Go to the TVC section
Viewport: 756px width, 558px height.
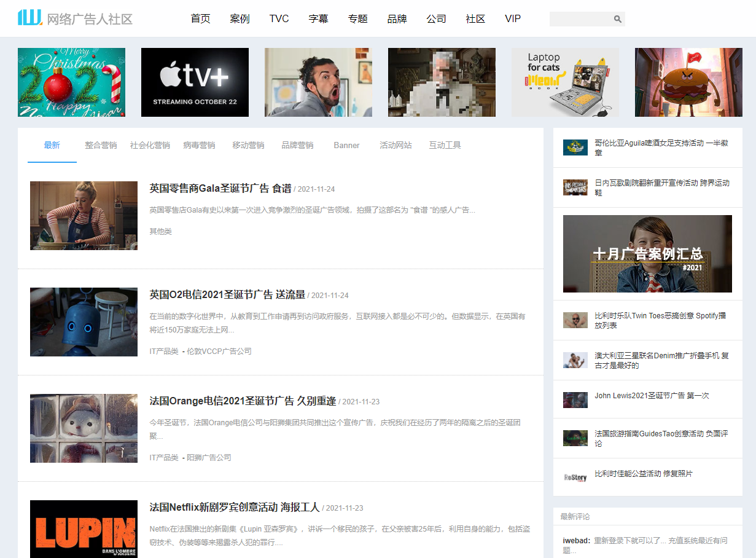279,18
